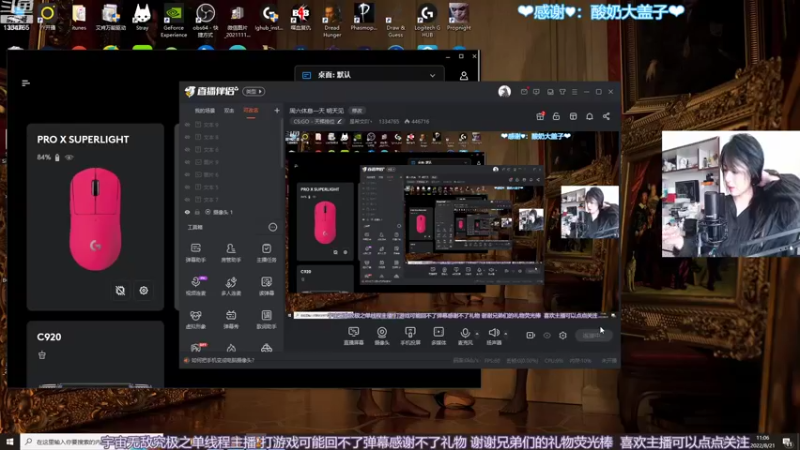
Task: Switch to the second scene tab
Action: pyautogui.click(x=229, y=111)
